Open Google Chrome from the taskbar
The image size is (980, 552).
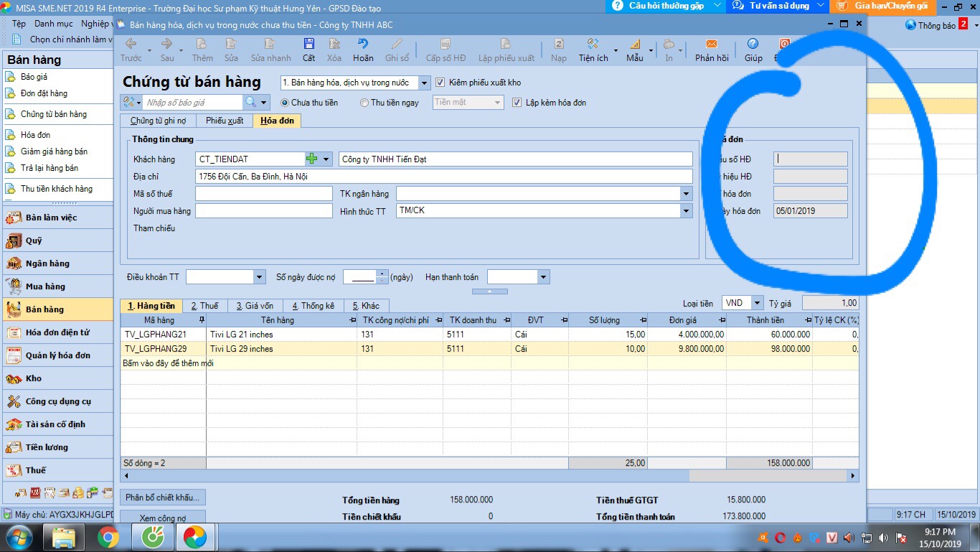[108, 537]
